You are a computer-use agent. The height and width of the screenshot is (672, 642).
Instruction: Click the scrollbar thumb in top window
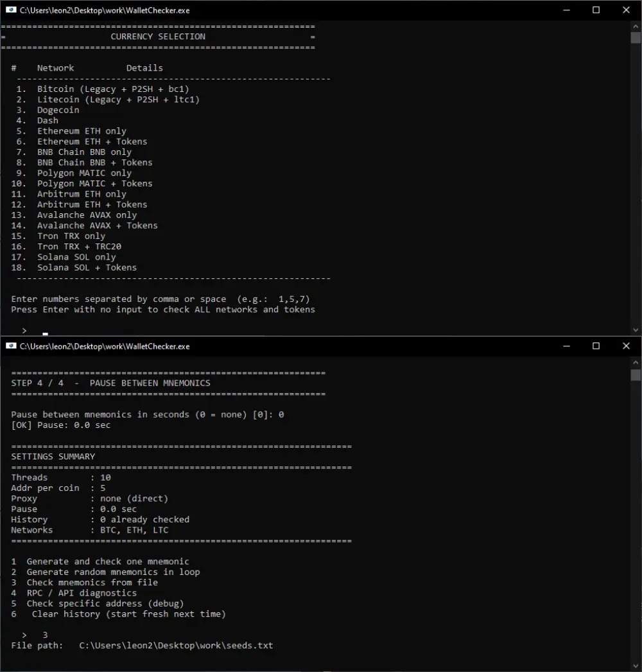636,38
